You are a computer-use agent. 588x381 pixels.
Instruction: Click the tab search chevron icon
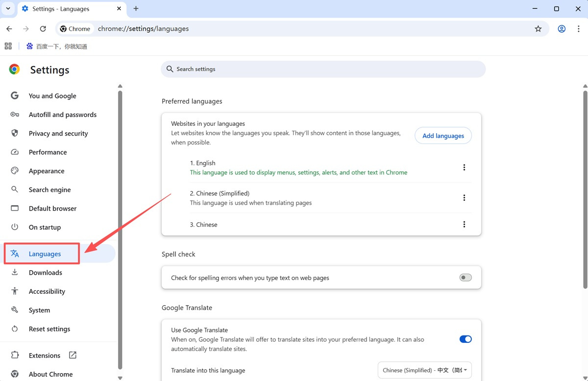click(8, 8)
